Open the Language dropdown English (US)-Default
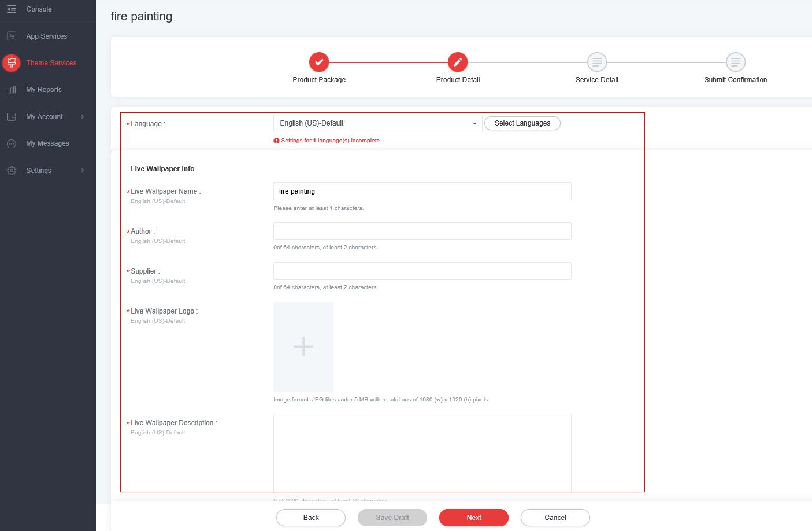Viewport: 812px width, 531px height. point(377,123)
